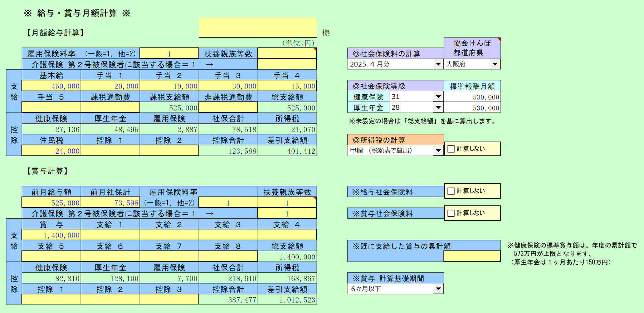Select 手当2 value 10,000
Viewport: 644px width, 313px height.
(169, 86)
